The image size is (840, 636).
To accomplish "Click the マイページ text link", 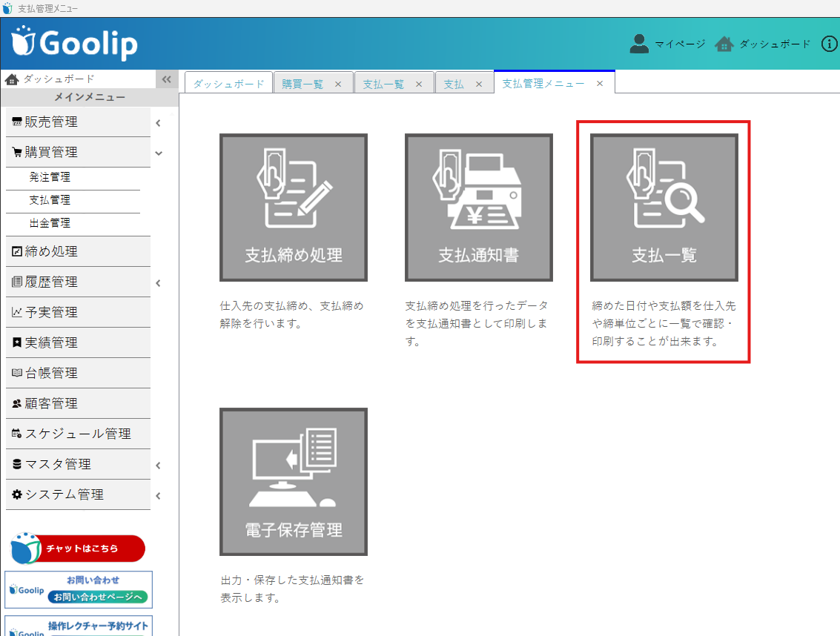I will click(680, 44).
